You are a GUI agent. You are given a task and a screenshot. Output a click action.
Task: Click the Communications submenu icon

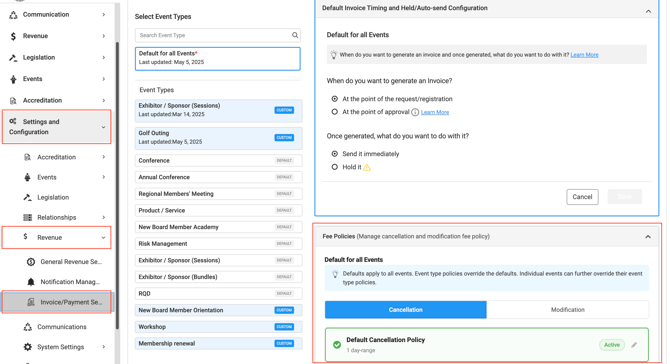(28, 327)
